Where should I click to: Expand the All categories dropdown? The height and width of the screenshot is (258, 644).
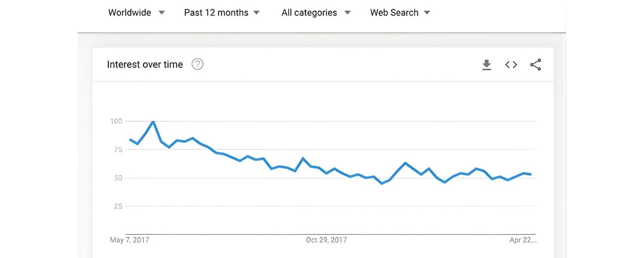[315, 12]
